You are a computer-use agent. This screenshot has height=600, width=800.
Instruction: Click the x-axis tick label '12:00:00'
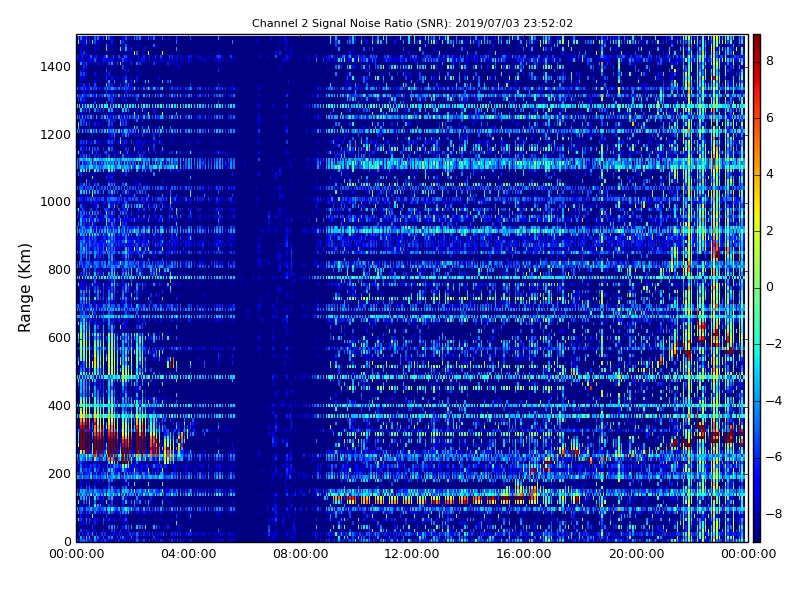pos(412,554)
